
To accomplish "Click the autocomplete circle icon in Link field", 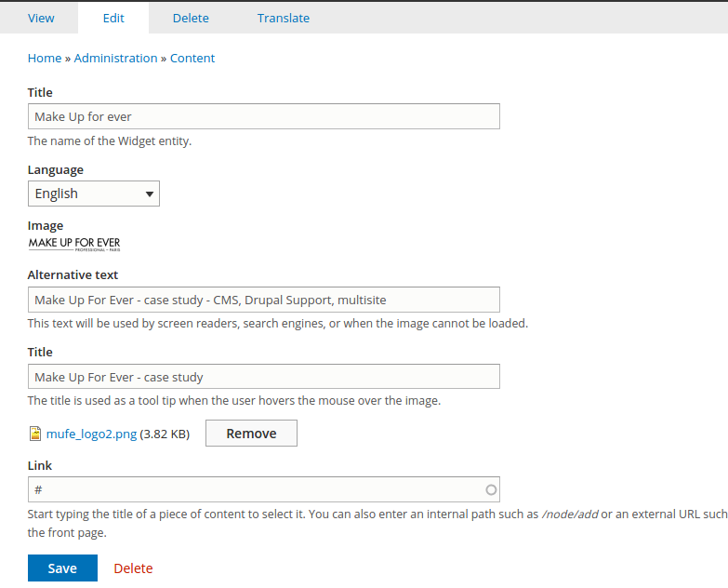I will 491,490.
